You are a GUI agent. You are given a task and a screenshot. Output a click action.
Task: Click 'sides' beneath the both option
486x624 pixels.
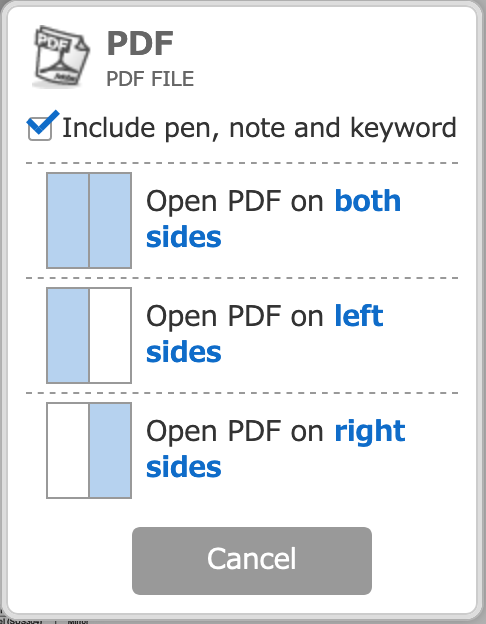pyautogui.click(x=183, y=237)
